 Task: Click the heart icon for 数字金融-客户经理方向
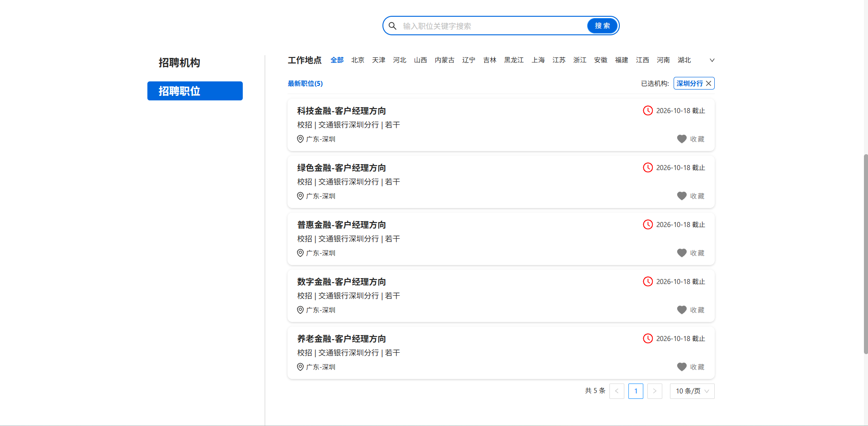682,310
